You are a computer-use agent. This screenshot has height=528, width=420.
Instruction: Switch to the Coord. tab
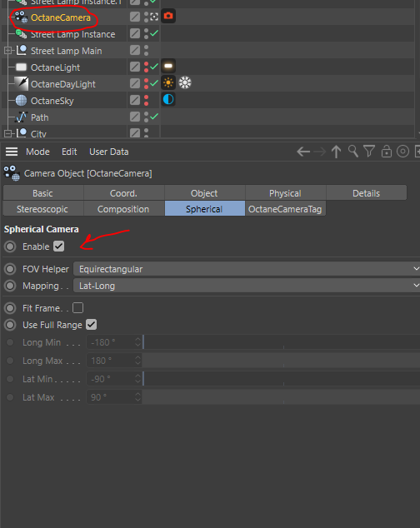(123, 193)
